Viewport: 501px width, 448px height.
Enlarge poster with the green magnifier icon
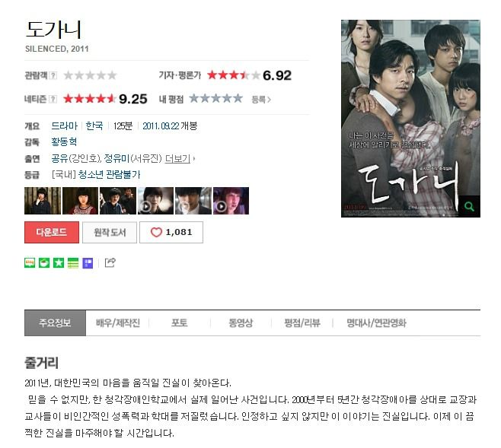(x=469, y=206)
